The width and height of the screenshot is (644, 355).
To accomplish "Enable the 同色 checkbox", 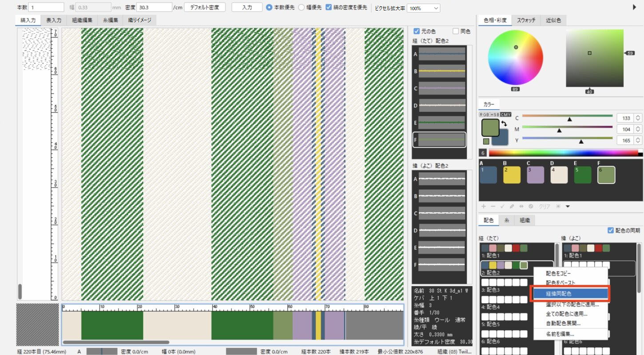I will pyautogui.click(x=456, y=31).
